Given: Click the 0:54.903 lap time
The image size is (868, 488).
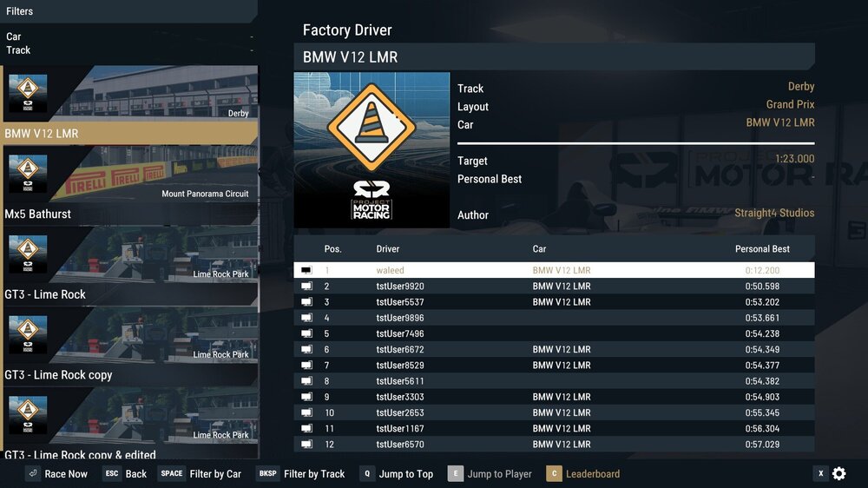Looking at the screenshot, I should (762, 397).
